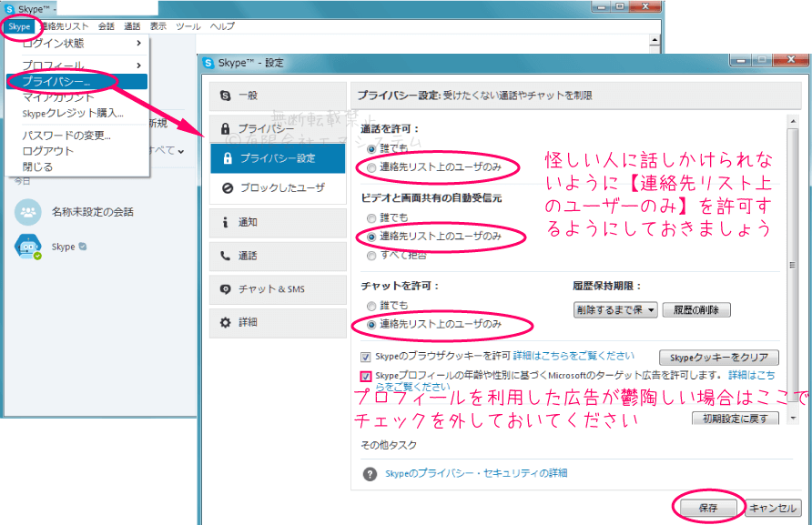Select 連絡先リスト上のユーザのみ under 通話を許可
Viewport: 812px width, 525px height.
(x=371, y=167)
